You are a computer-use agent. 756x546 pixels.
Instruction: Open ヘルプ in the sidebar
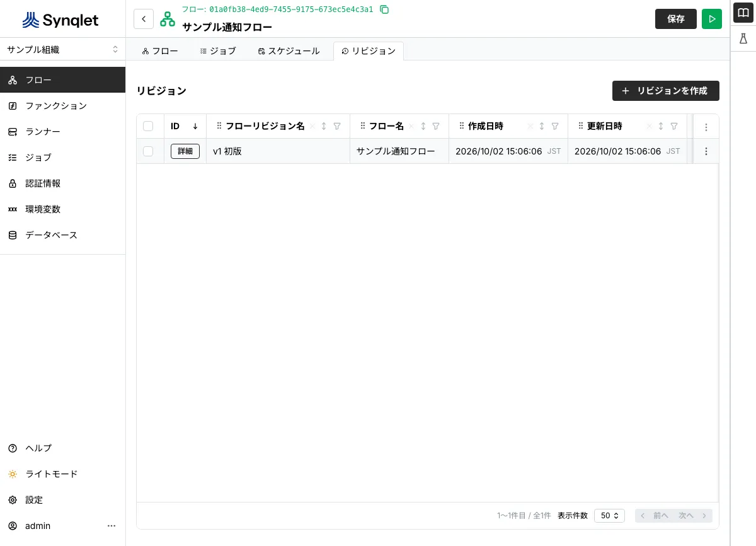(x=62, y=448)
